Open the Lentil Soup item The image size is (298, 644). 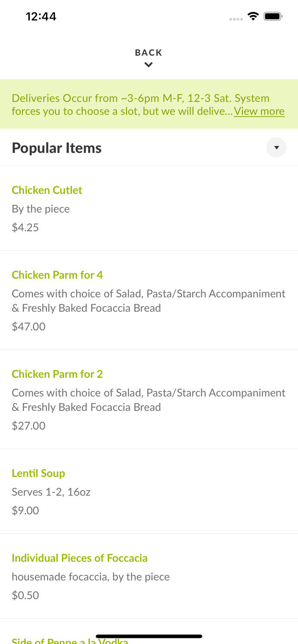coord(39,473)
